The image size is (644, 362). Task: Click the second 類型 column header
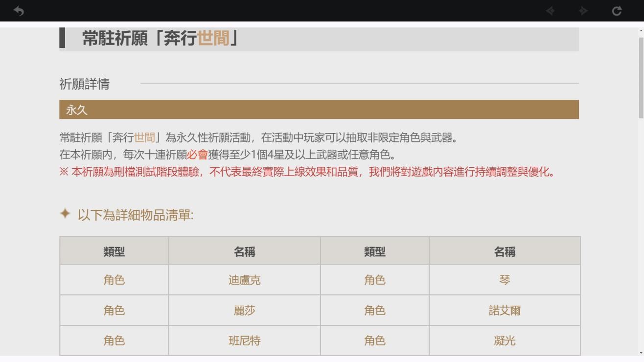point(374,251)
